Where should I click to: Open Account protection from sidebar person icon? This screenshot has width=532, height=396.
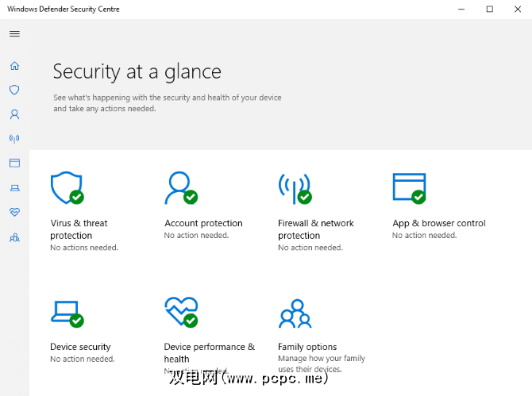coord(14,114)
